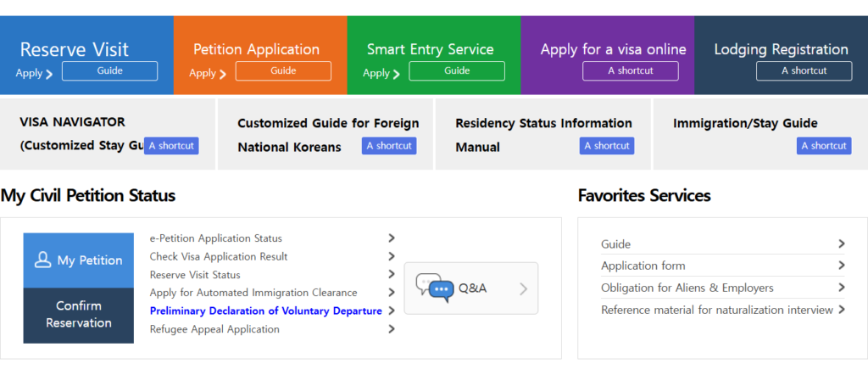Click the Smart Entry Service tile title
The width and height of the screenshot is (868, 375).
(430, 49)
